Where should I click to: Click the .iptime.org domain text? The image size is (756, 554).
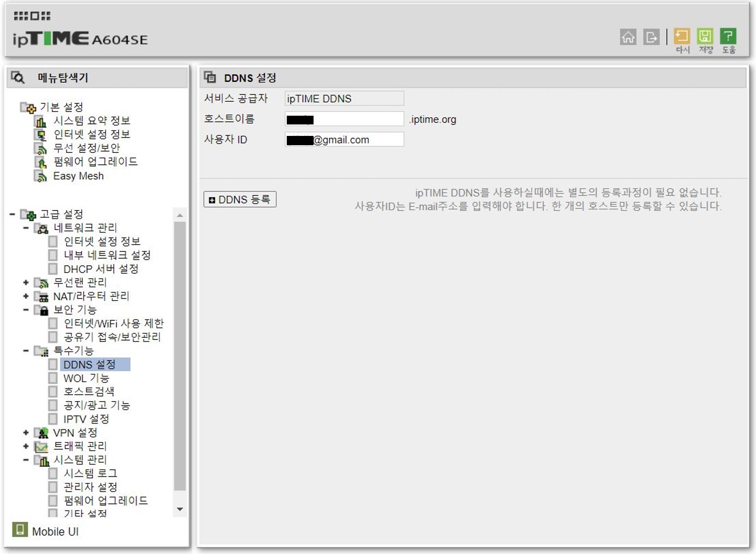coord(433,120)
